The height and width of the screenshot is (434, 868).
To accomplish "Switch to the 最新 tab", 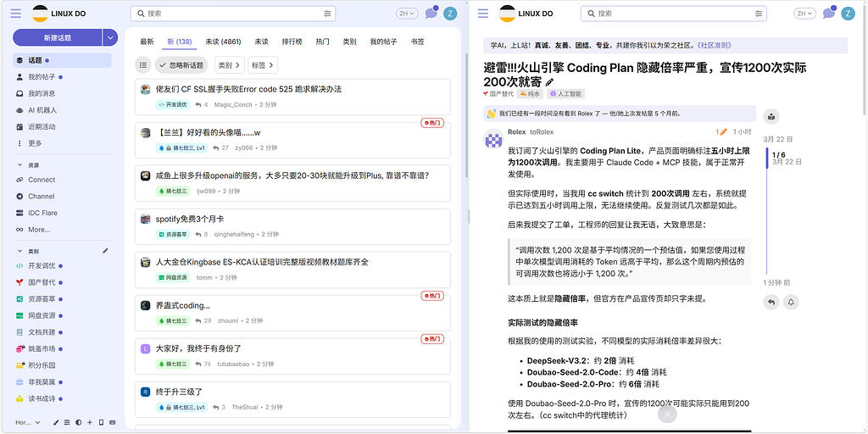I will [147, 42].
